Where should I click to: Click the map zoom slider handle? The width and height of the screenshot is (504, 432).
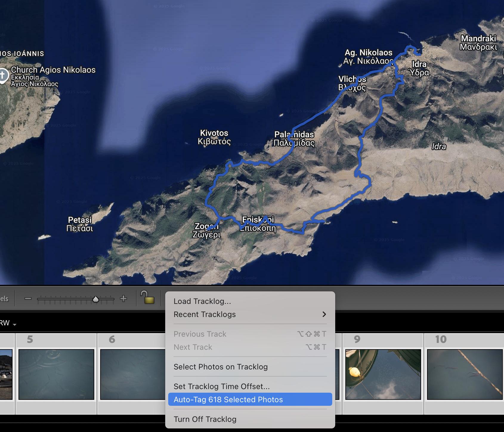click(x=96, y=299)
